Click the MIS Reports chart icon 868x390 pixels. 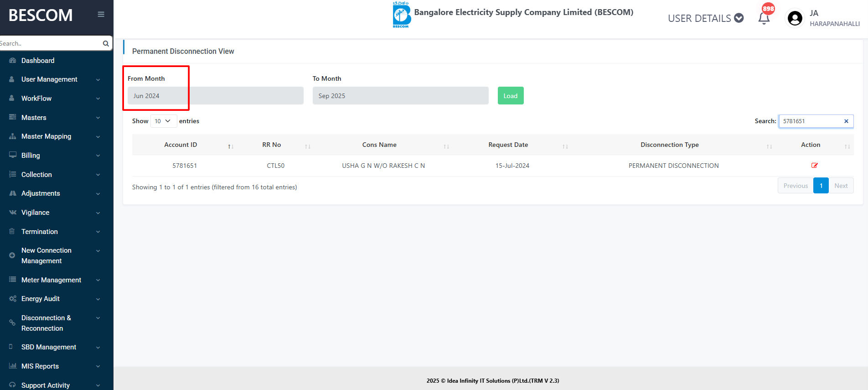[12, 366]
